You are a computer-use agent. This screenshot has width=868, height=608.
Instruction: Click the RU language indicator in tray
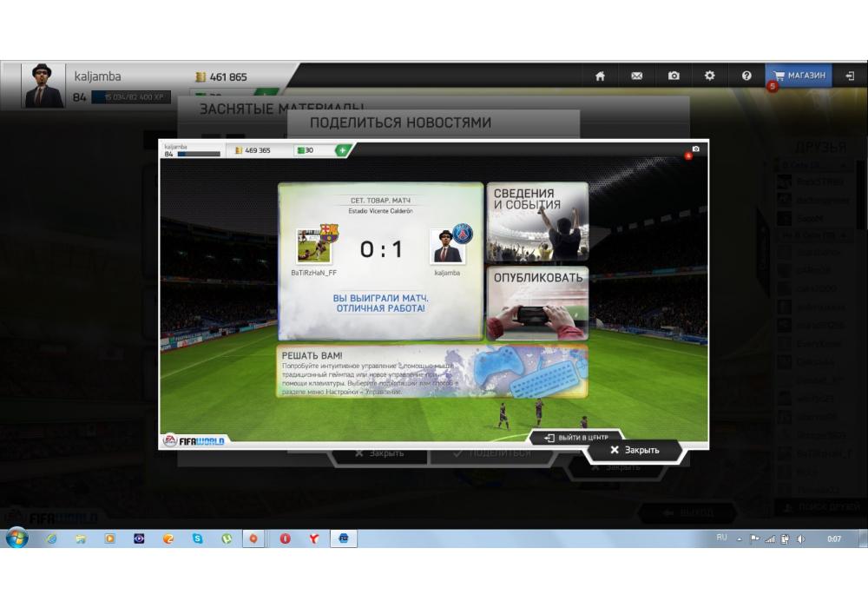pyautogui.click(x=722, y=538)
